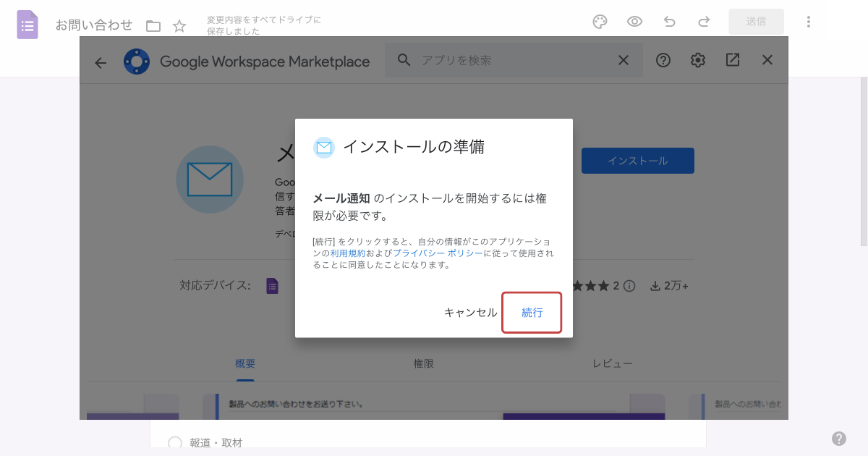This screenshot has width=868, height=456.
Task: Select the 報道・取材 radio option
Action: pyautogui.click(x=175, y=443)
